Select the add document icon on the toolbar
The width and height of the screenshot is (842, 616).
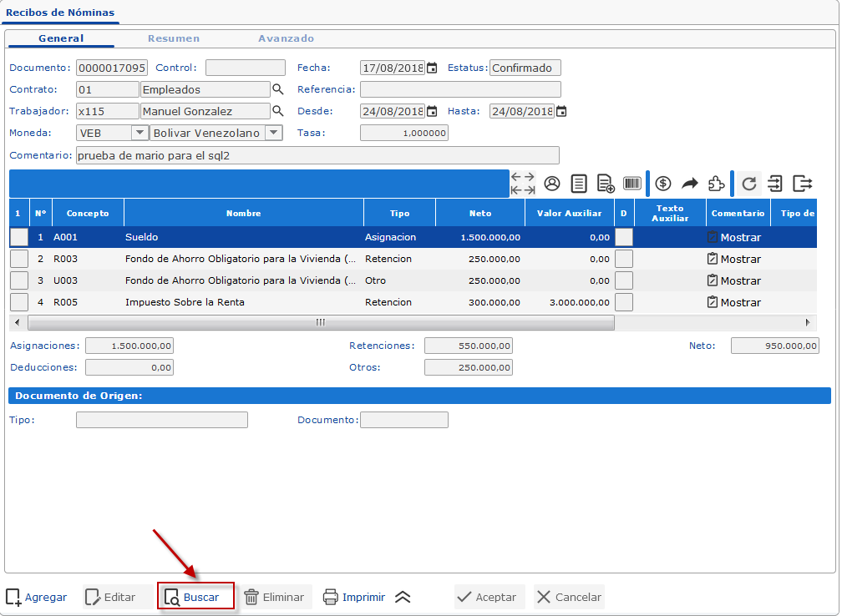point(606,183)
